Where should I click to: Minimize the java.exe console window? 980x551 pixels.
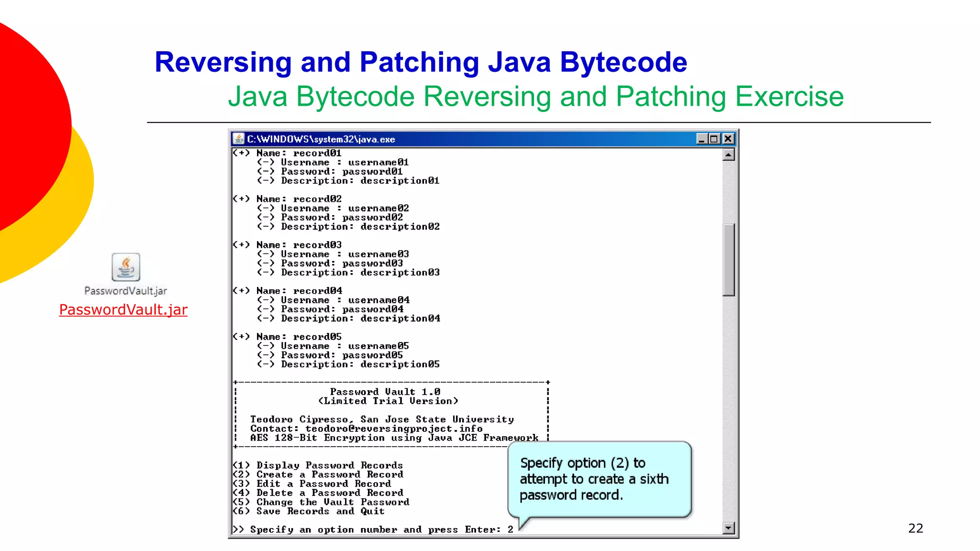tap(702, 139)
